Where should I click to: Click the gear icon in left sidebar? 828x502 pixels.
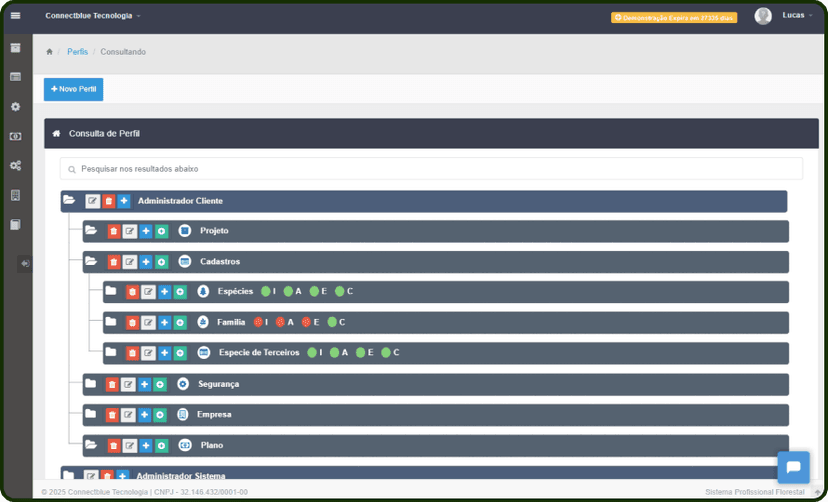pos(15,107)
